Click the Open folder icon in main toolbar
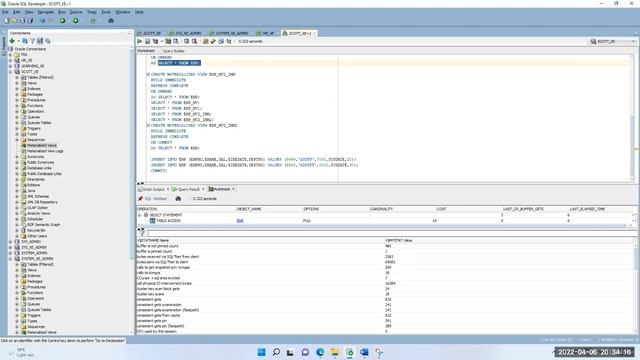This screenshot has width=640, height=360. click(x=15, y=20)
